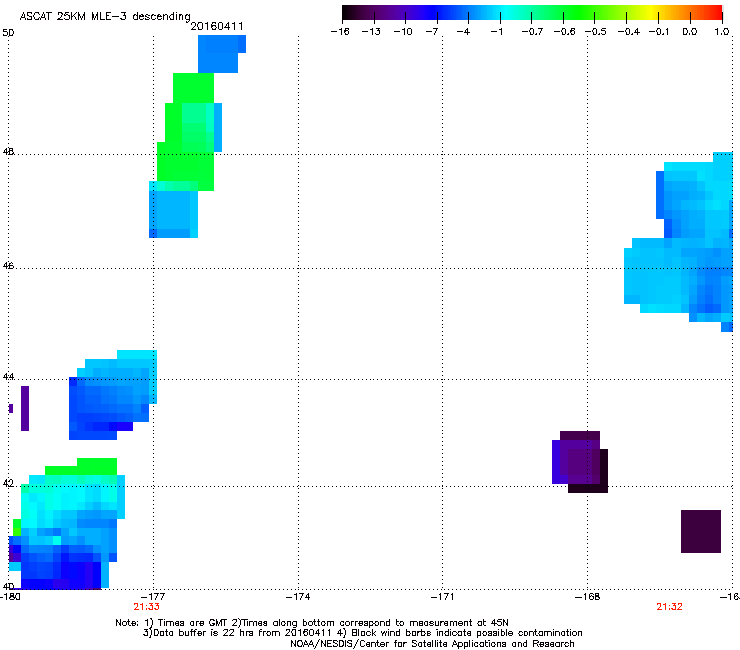The width and height of the screenshot is (740, 650).
Task: Click the purple data patch at -168, 42N
Action: pyautogui.click(x=580, y=462)
